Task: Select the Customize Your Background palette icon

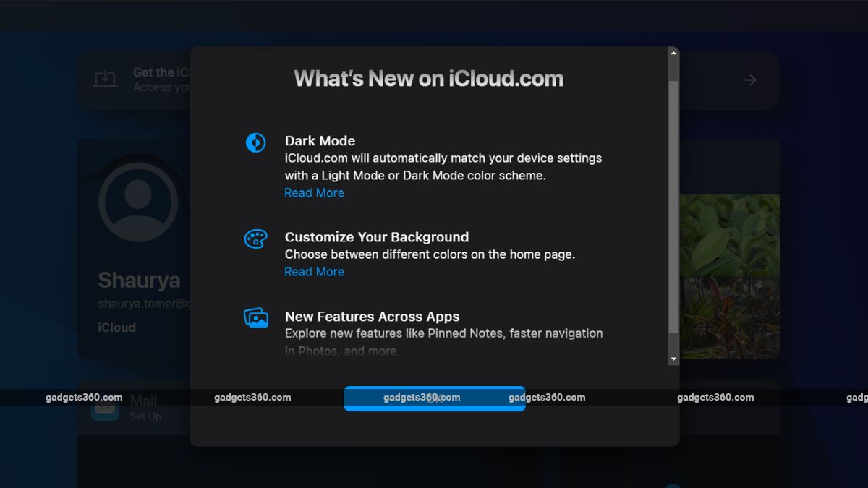Action: click(255, 239)
